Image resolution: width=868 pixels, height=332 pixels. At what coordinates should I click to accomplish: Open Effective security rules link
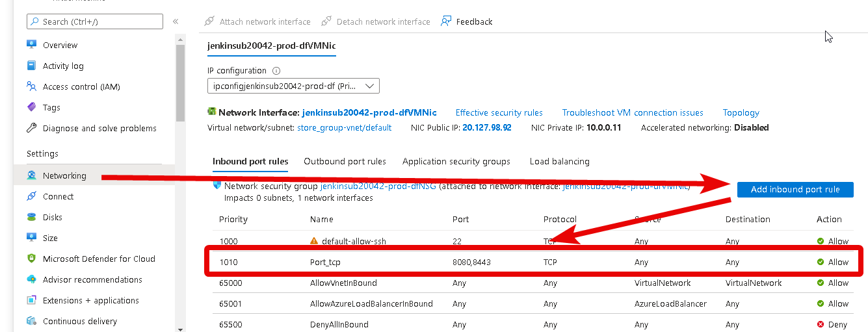coord(499,112)
